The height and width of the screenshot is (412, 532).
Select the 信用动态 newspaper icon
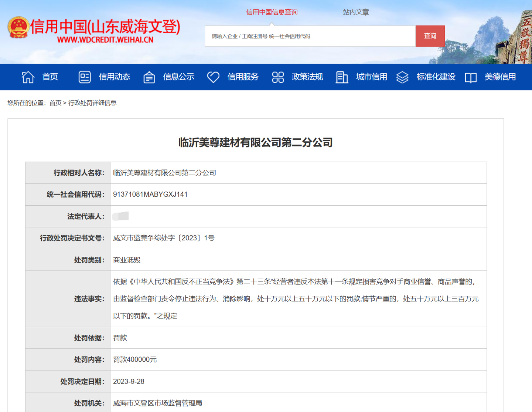coord(85,77)
